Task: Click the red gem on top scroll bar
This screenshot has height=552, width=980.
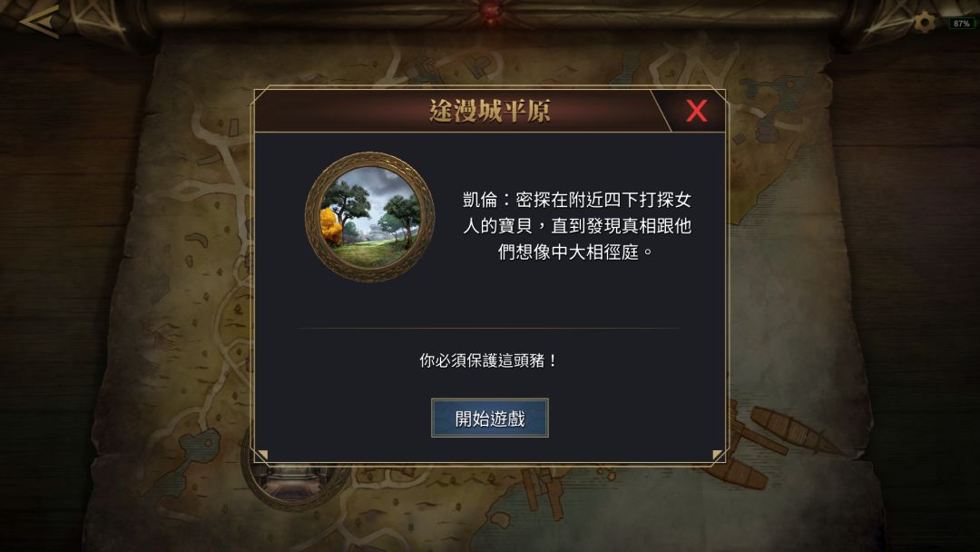Action: [x=490, y=13]
